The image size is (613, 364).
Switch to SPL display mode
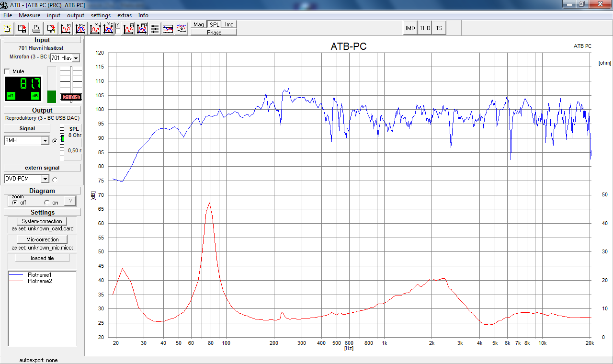tap(214, 24)
